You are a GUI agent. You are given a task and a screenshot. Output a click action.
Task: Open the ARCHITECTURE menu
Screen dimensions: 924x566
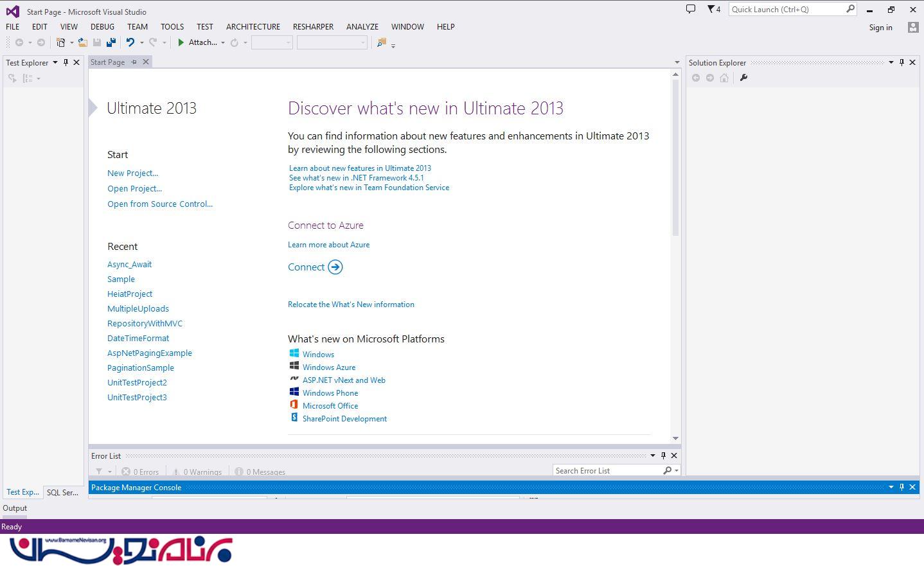click(253, 26)
